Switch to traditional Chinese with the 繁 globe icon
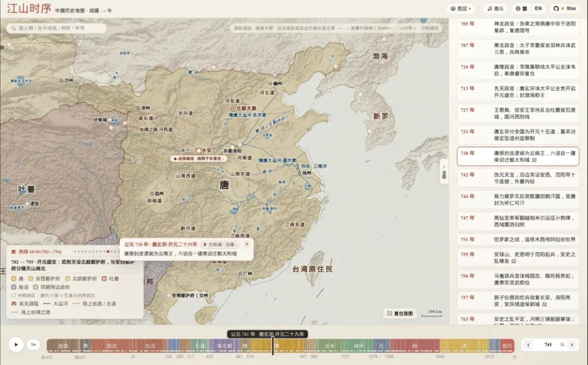Image resolution: width=588 pixels, height=365 pixels. 521,8
